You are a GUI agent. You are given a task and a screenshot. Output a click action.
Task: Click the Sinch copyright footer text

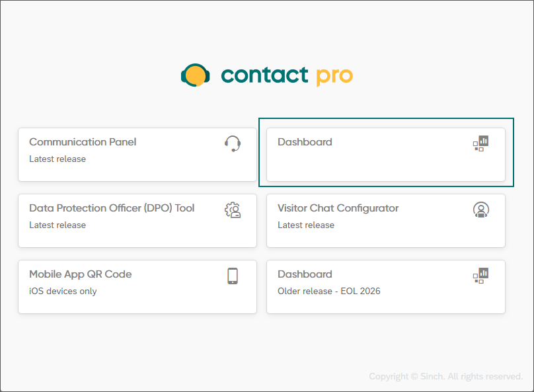(x=445, y=377)
